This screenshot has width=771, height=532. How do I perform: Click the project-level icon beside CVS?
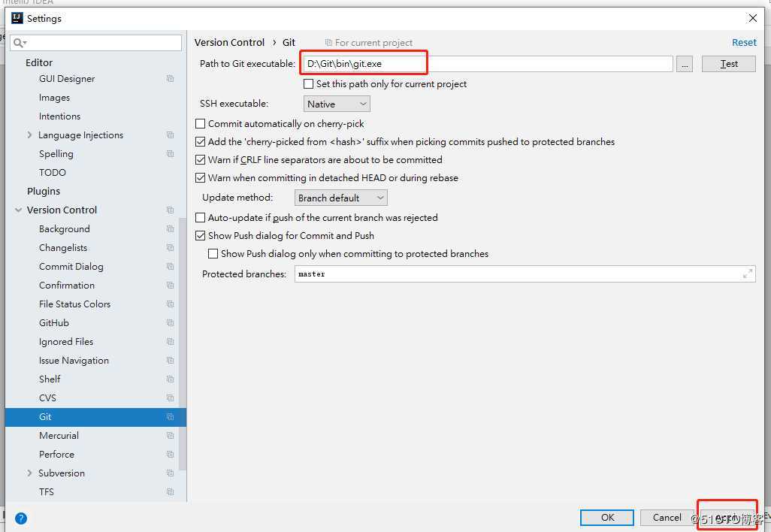point(170,397)
